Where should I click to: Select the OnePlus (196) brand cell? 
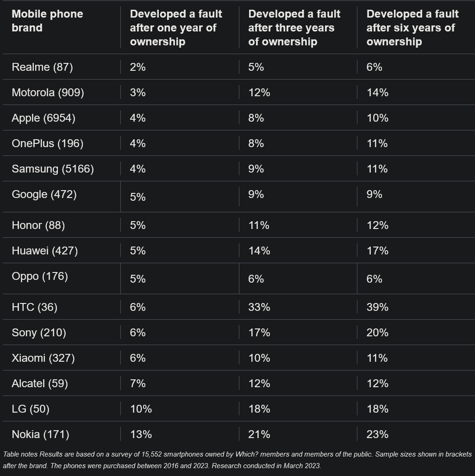47,143
